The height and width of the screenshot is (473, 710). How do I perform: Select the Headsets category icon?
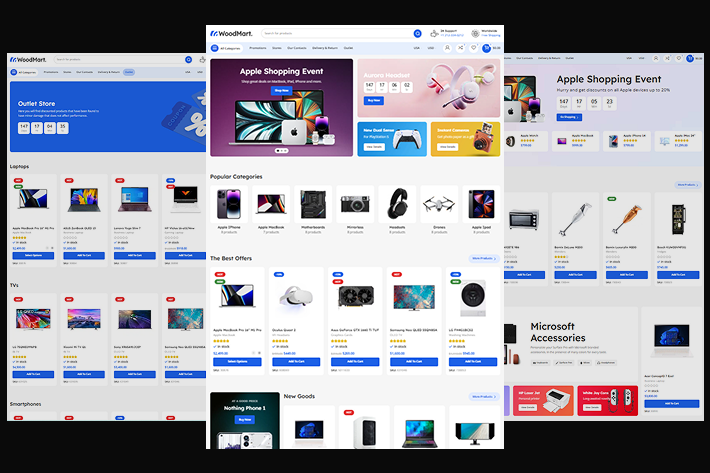398,203
